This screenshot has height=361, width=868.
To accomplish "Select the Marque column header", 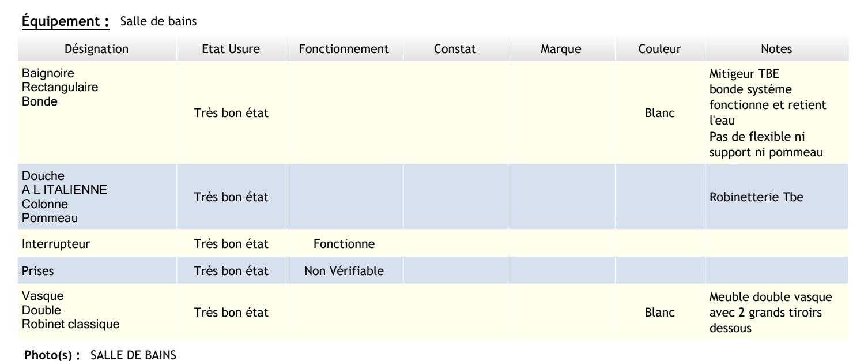I will point(561,50).
